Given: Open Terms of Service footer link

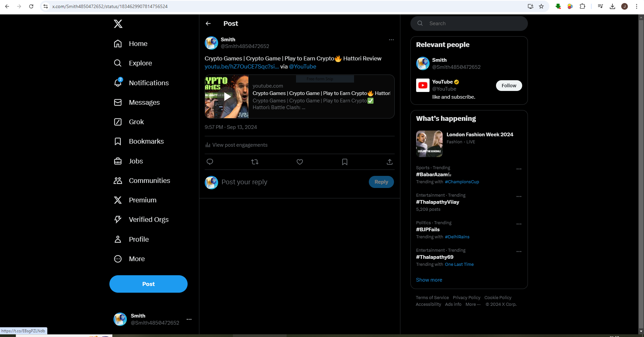Looking at the screenshot, I should (x=432, y=298).
